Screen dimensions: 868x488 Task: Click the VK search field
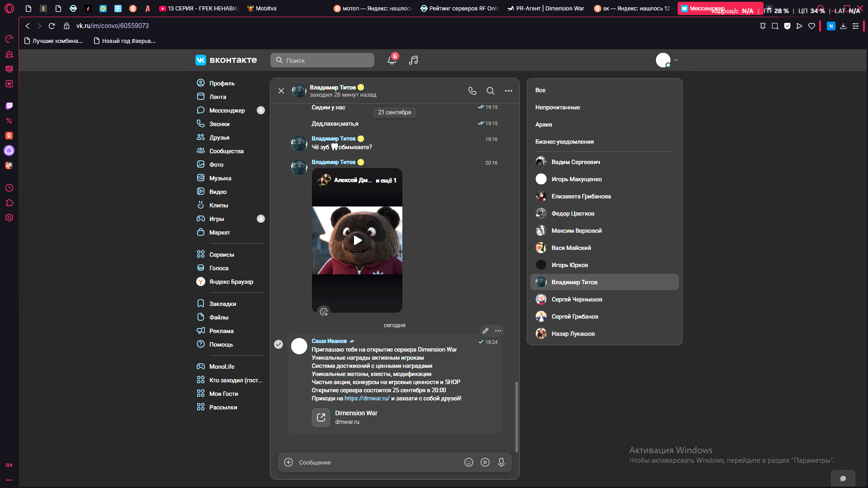(x=322, y=60)
